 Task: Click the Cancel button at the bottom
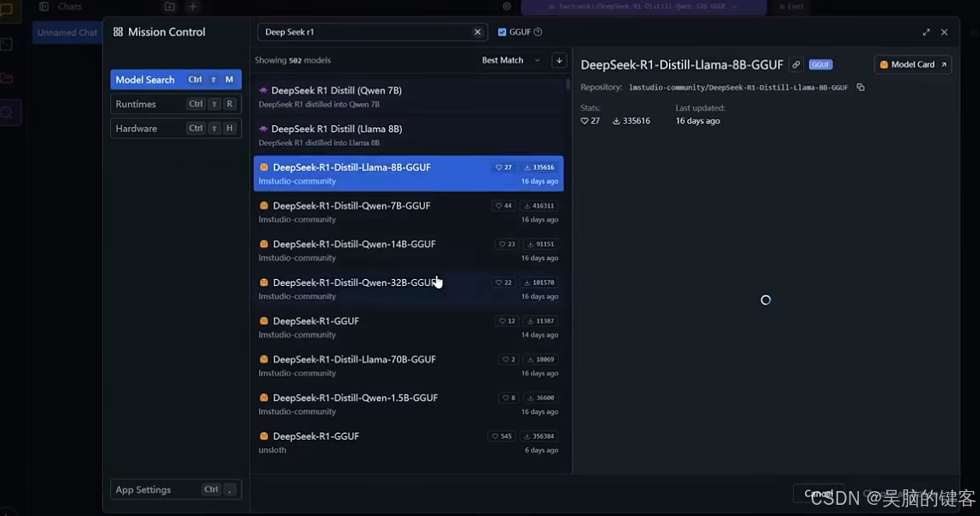pos(819,494)
